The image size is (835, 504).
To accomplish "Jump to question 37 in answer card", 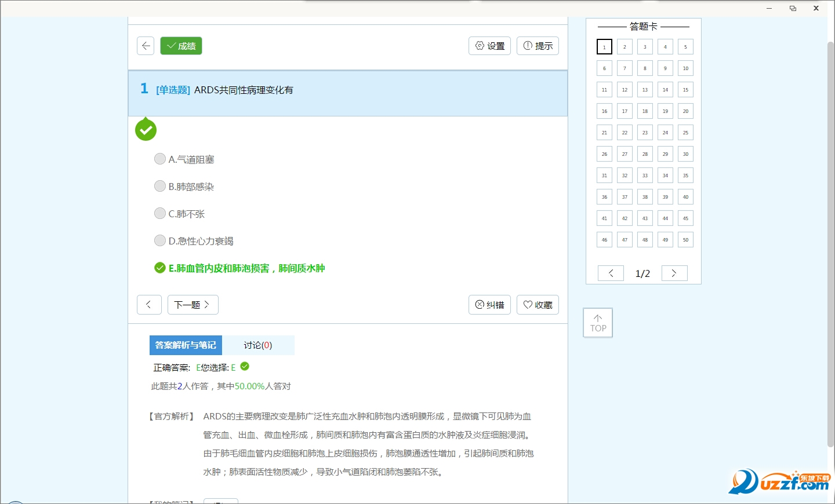I will pyautogui.click(x=625, y=197).
